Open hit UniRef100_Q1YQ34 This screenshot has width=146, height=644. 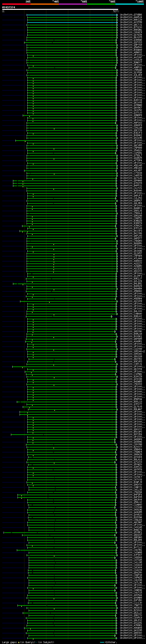coord(131,35)
